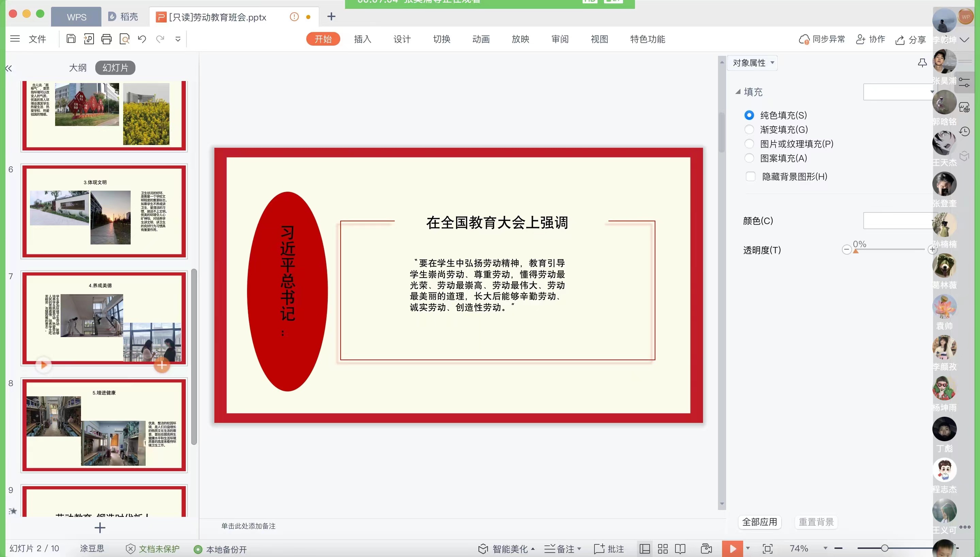This screenshot has height=557, width=980.
Task: Collapse the slide panel with double chevron
Action: [9, 68]
